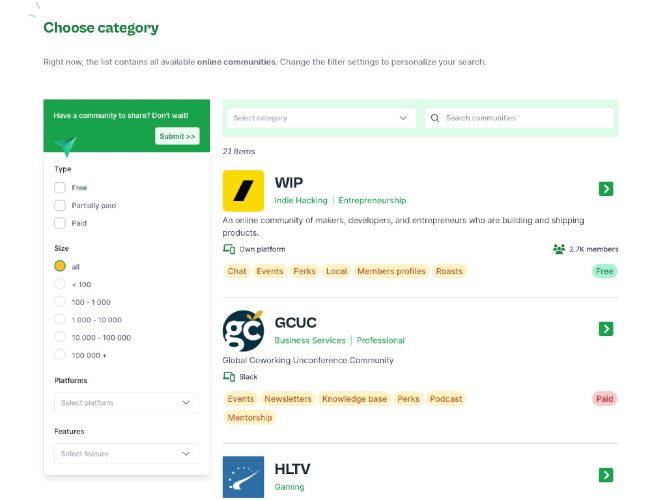
Task: Open the HLTV community arrow button
Action: 606,475
